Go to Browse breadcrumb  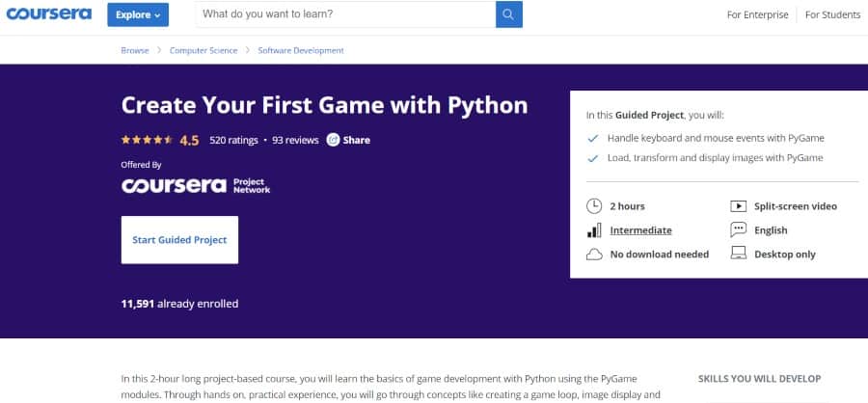pyautogui.click(x=134, y=50)
